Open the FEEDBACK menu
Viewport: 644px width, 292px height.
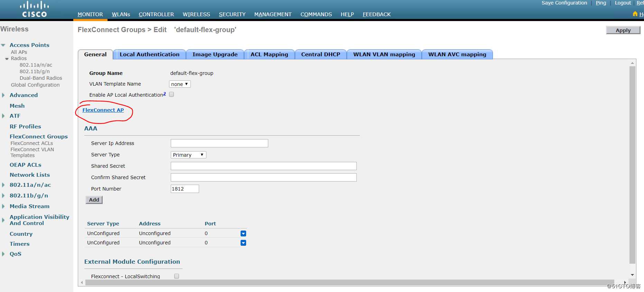tap(377, 14)
